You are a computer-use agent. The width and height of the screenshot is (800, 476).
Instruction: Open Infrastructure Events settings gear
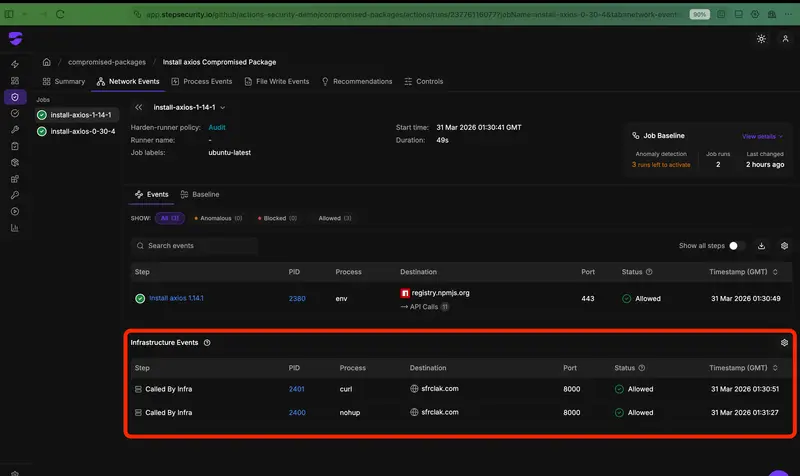tap(784, 342)
